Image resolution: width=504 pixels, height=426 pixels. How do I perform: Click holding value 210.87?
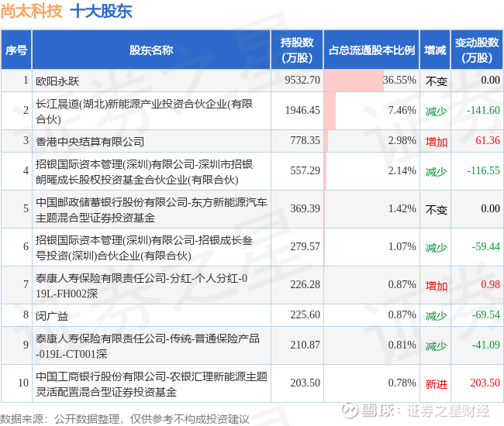pos(305,345)
